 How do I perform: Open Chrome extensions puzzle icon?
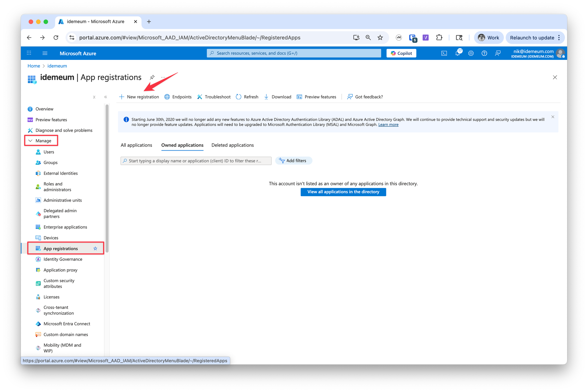pos(439,38)
